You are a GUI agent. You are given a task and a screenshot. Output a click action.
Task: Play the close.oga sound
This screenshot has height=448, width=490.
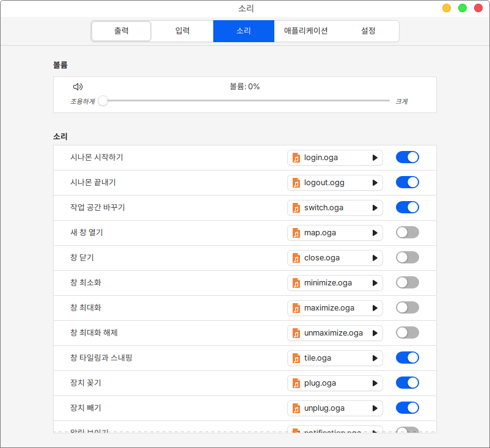(375, 258)
